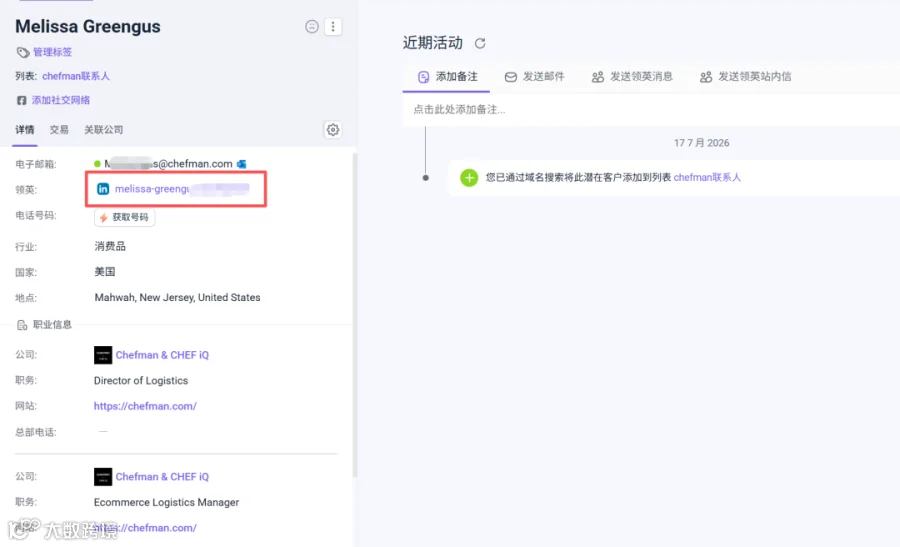The height and width of the screenshot is (547, 900).
Task: Switch to the 关联公司 tab
Action: (103, 130)
